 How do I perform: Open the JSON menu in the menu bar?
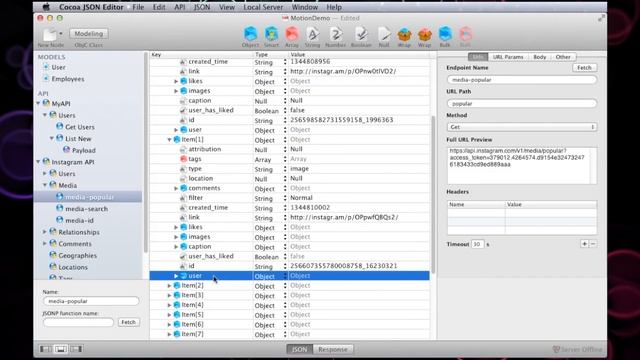point(202,7)
